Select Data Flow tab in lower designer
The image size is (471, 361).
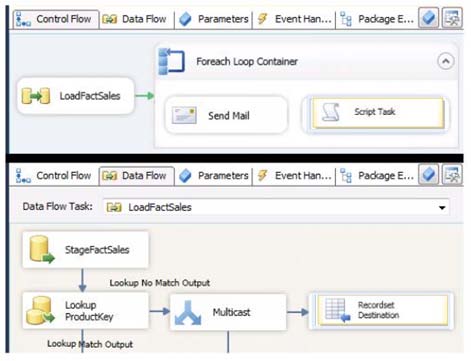point(136,176)
